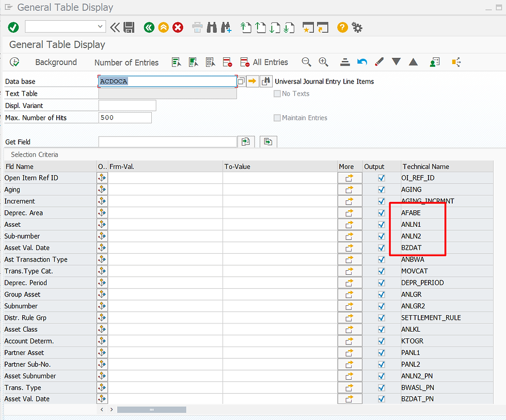This screenshot has height=420, width=506.
Task: Click the All Entries button
Action: click(264, 62)
